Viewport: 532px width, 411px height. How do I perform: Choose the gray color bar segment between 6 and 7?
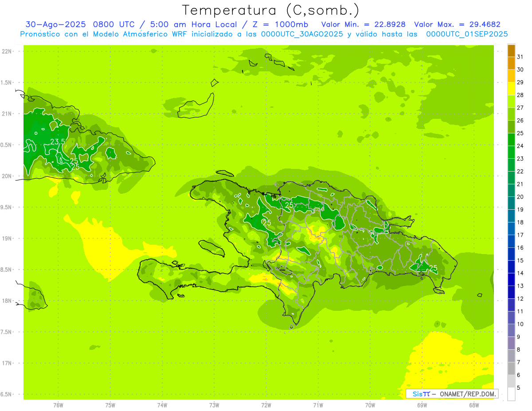pos(511,369)
